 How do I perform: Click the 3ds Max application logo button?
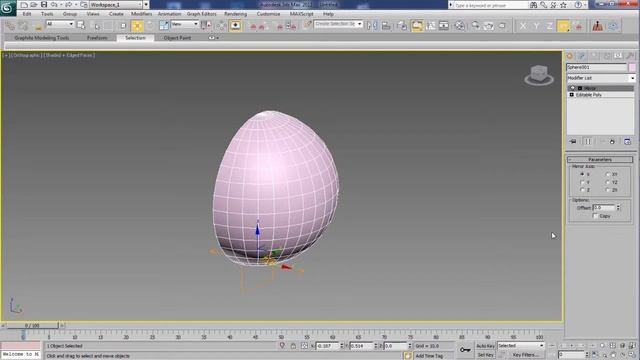coord(8,8)
